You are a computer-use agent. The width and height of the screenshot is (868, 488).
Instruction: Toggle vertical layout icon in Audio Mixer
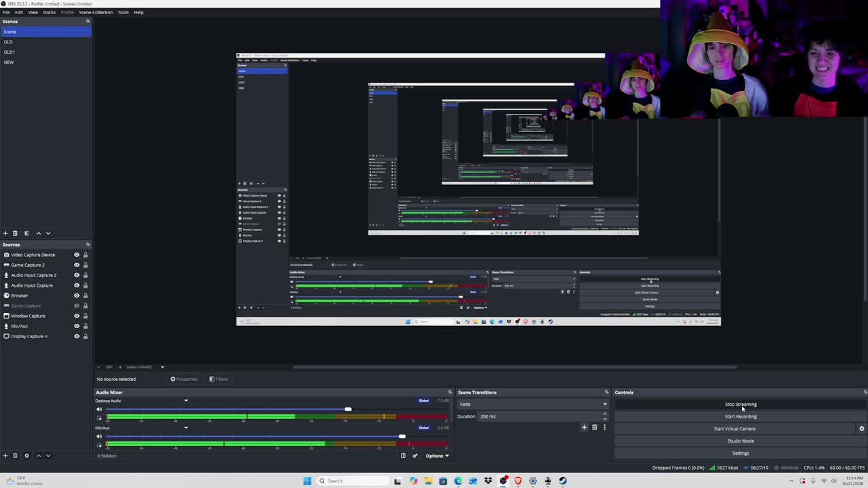point(403,455)
